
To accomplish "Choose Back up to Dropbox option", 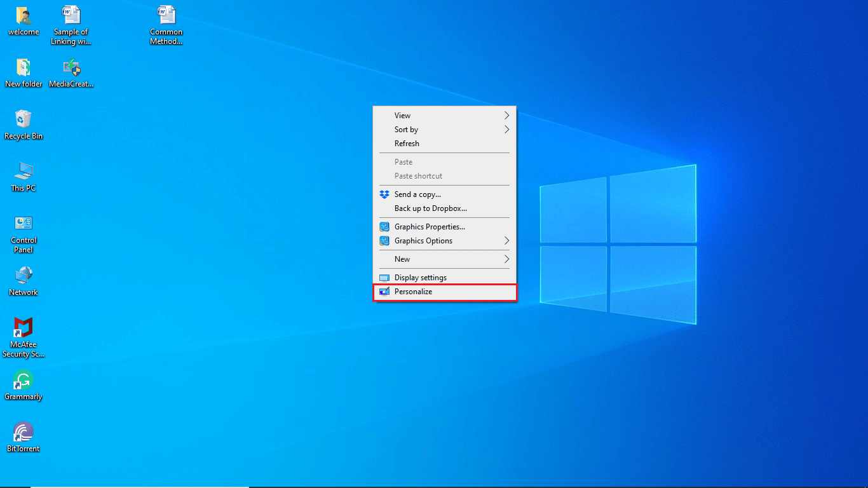I will pos(445,208).
